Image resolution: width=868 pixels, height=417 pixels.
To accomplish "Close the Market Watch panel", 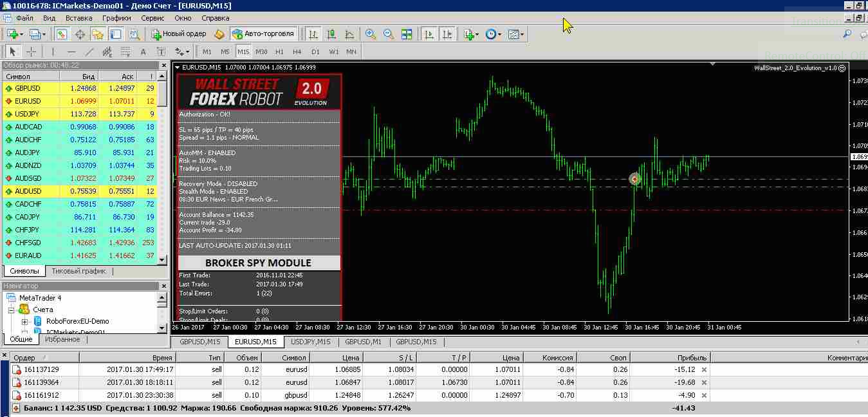I will [x=163, y=65].
